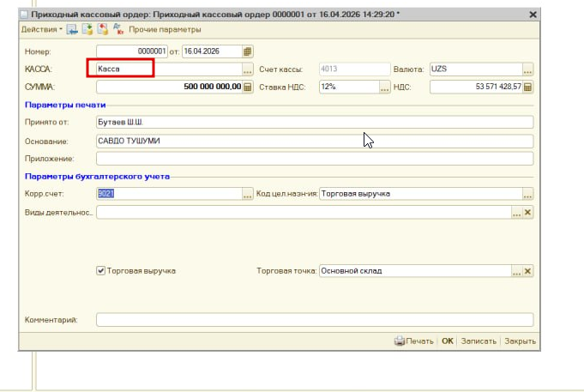584x392 pixels.
Task: Click the window icon in the title bar
Action: tap(24, 15)
